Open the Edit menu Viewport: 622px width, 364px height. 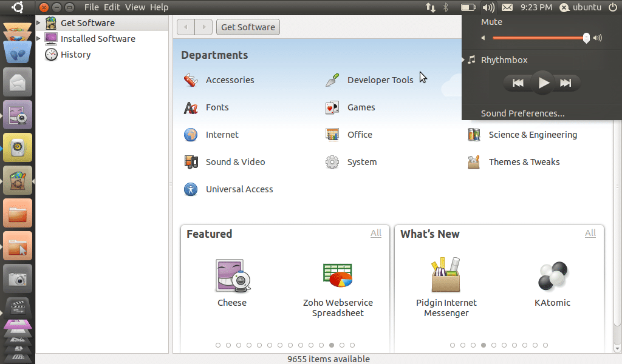click(112, 7)
